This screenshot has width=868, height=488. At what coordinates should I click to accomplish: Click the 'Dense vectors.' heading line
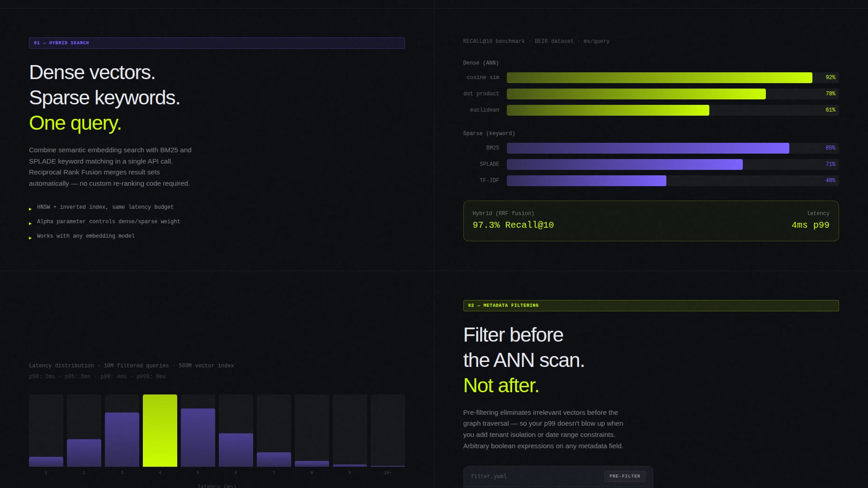(92, 73)
